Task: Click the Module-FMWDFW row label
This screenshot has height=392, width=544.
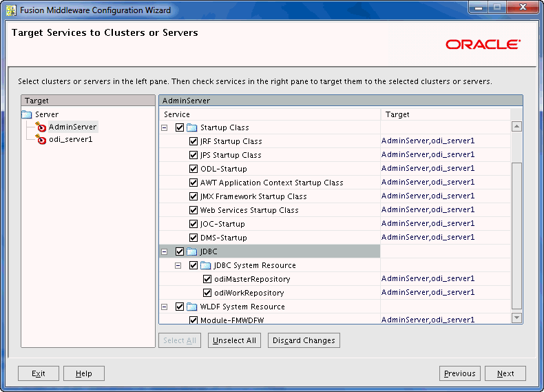Action: tap(232, 320)
